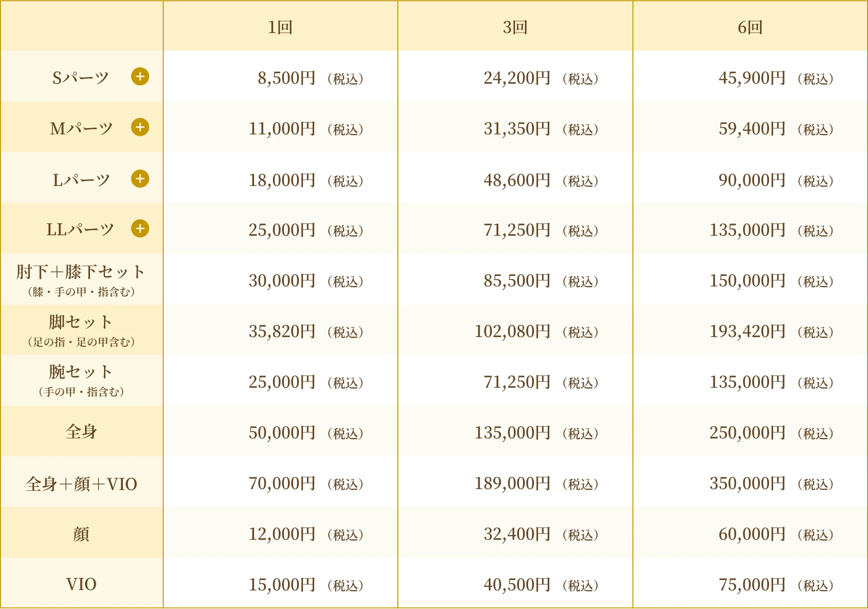This screenshot has height=609, width=868.
Task: Expand the Sパーツ plus icon
Action: click(140, 76)
